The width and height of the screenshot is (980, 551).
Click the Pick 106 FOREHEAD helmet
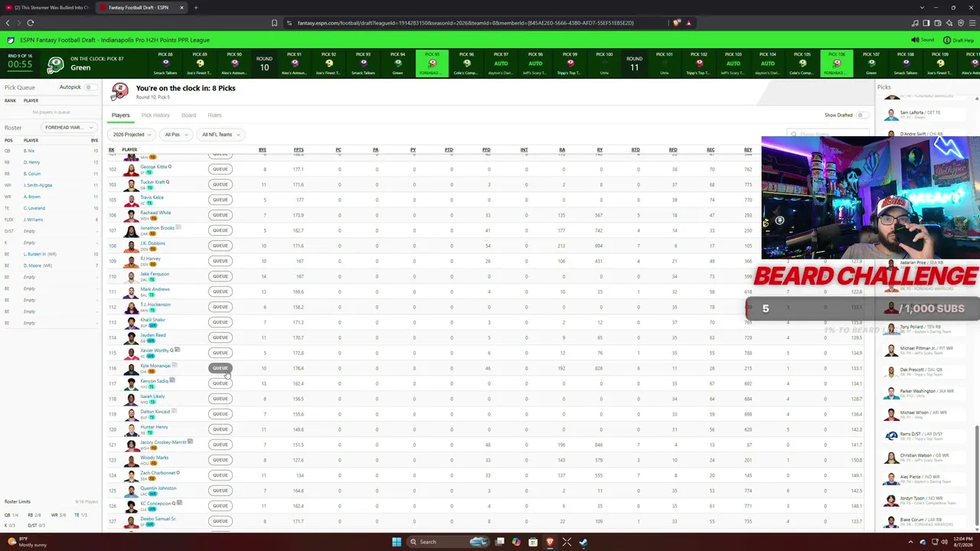click(x=836, y=64)
